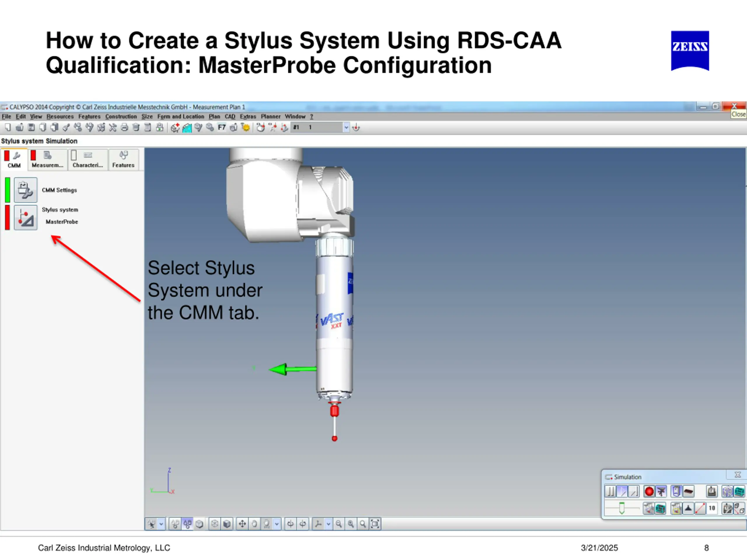Click the fit-to-window view icon
The height and width of the screenshot is (560, 747).
coord(375,524)
